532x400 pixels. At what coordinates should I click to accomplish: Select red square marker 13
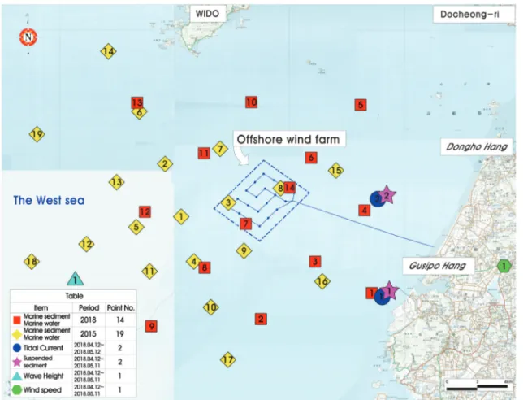point(137,102)
